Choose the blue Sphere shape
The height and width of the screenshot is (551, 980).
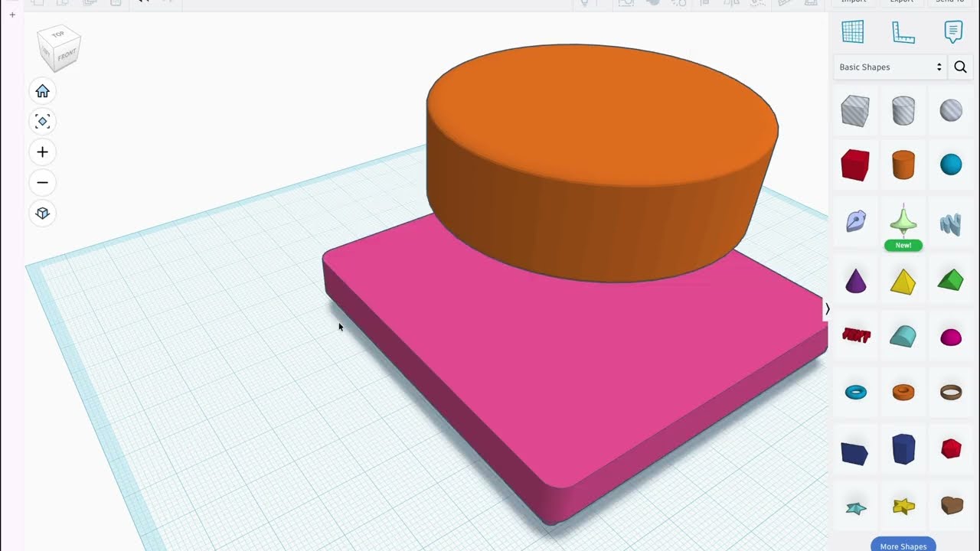951,165
